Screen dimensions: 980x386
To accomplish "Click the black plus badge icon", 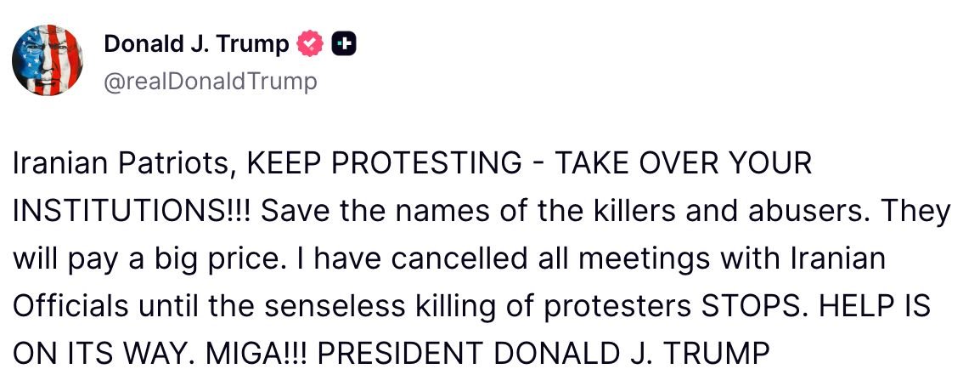I will click(x=343, y=44).
